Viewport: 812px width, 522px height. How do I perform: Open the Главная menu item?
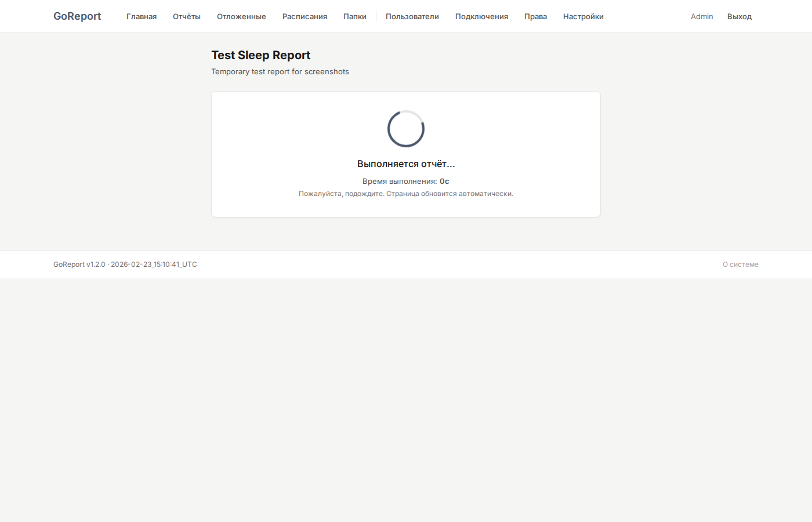[x=142, y=16]
